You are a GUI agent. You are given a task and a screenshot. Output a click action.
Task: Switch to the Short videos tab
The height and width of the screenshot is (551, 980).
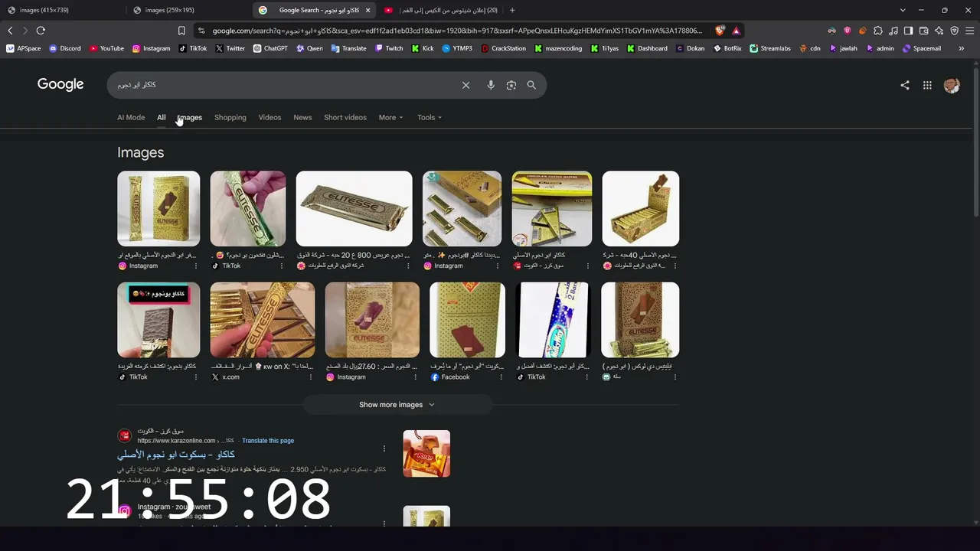[345, 117]
